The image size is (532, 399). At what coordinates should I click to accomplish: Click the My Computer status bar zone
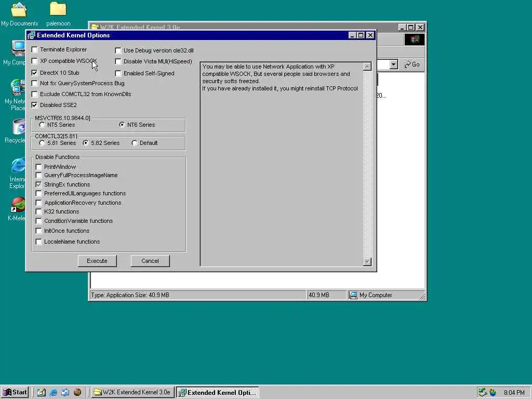coord(385,295)
